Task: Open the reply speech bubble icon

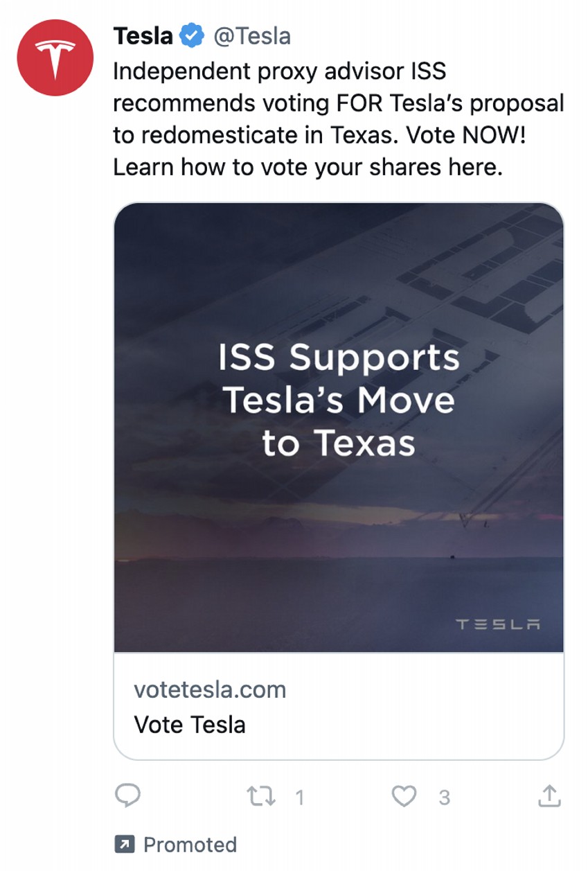Action: pos(127,796)
